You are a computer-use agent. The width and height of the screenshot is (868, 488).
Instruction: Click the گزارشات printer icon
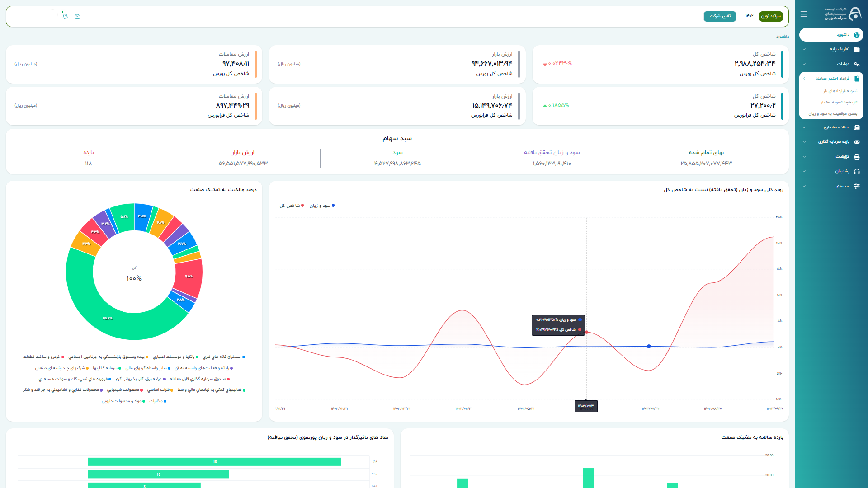pyautogui.click(x=857, y=157)
